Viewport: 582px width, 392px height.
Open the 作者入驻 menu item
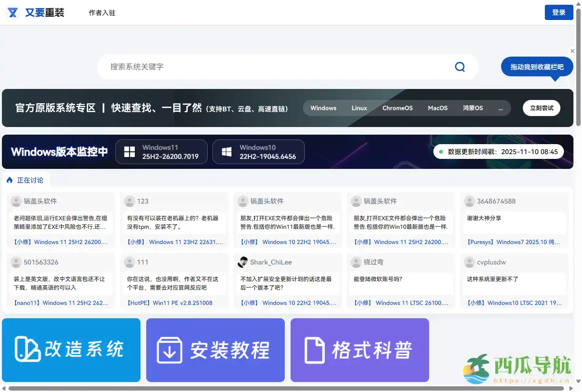(x=101, y=13)
